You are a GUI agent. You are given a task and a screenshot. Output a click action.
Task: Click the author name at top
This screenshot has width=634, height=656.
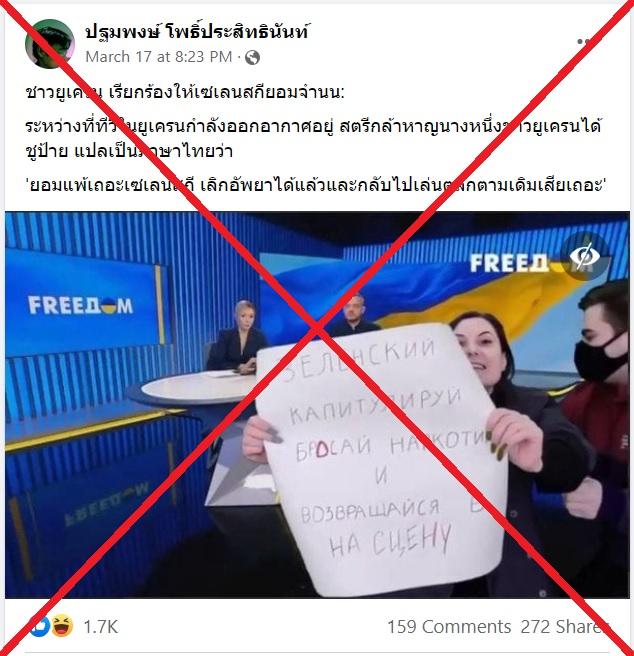[x=197, y=31]
